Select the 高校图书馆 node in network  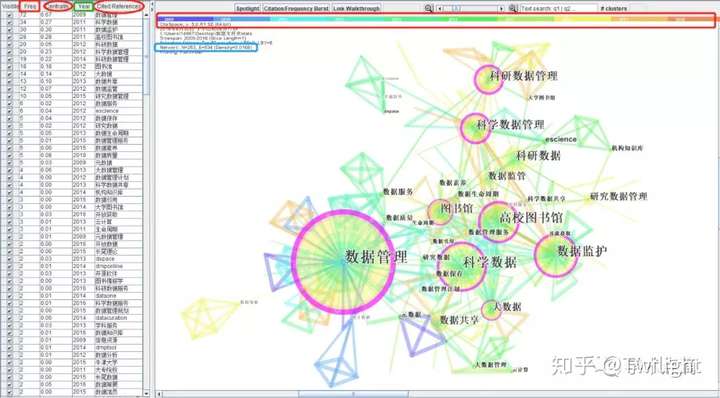point(499,222)
